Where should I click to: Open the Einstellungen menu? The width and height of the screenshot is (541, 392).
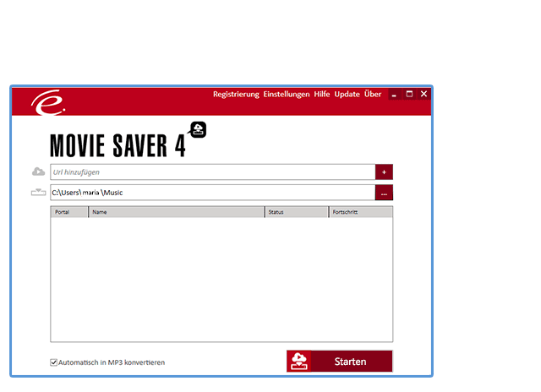click(287, 94)
